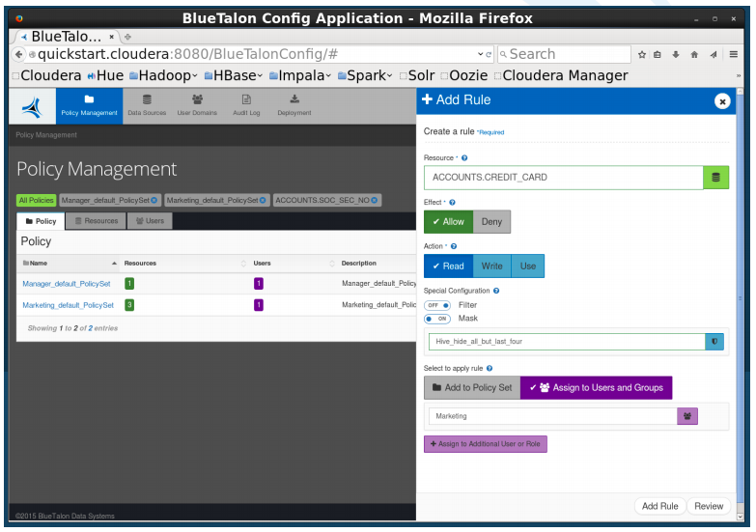Switch to the Users tab
The width and height of the screenshot is (756, 532).
tap(150, 221)
